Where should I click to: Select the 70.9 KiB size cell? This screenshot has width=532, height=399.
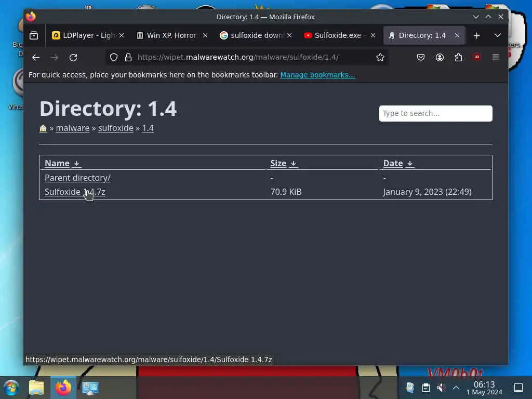pos(286,192)
